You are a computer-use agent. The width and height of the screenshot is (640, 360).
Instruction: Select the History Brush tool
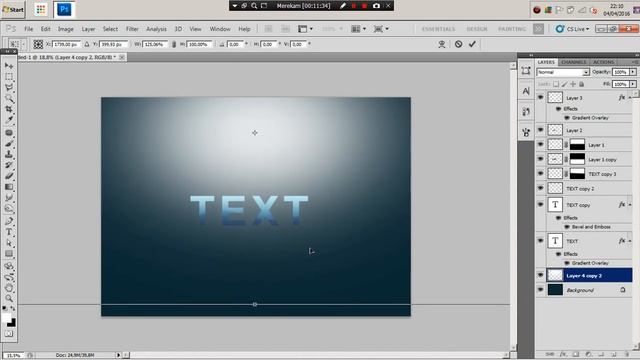9,165
